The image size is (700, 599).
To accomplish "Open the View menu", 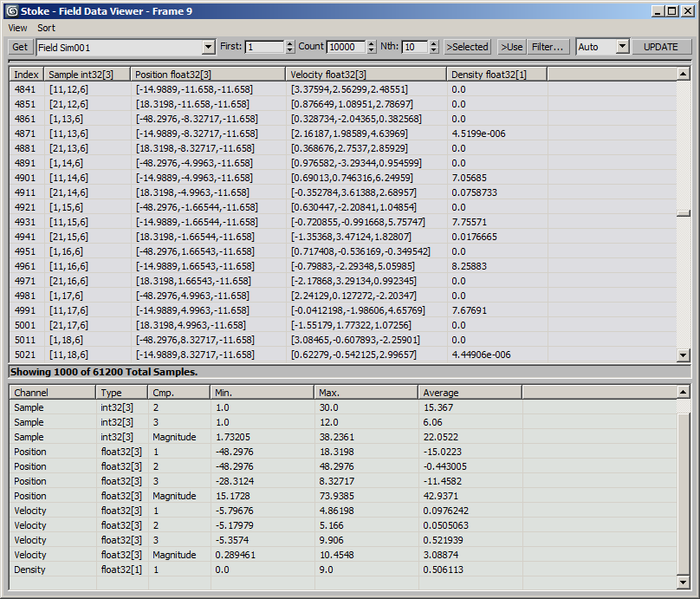I will tap(17, 28).
